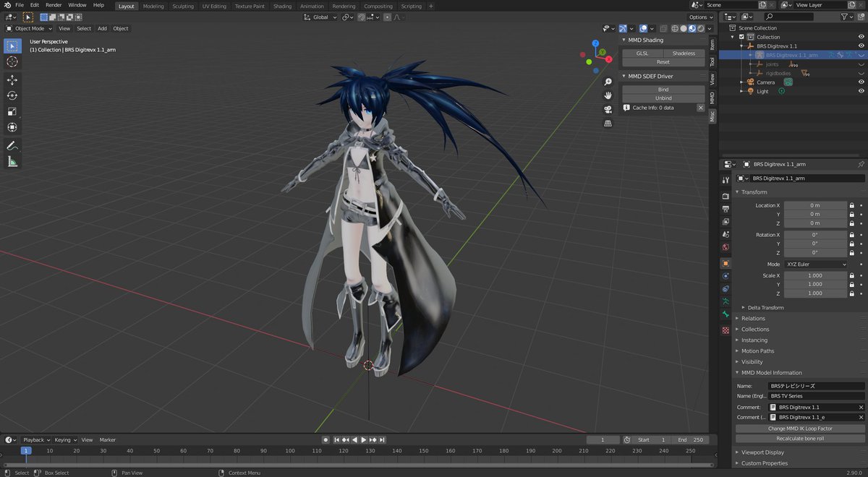Open the World properties tab icon
The height and width of the screenshot is (477, 868).
click(x=726, y=248)
